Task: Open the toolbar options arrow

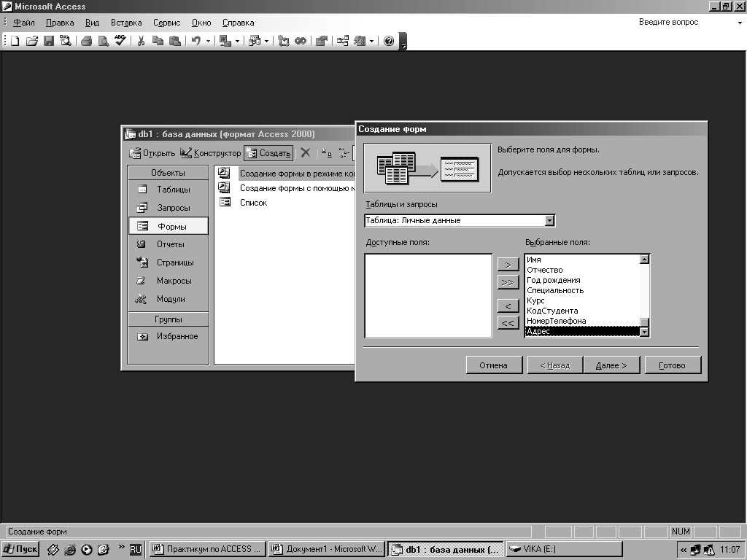Action: 403,42
